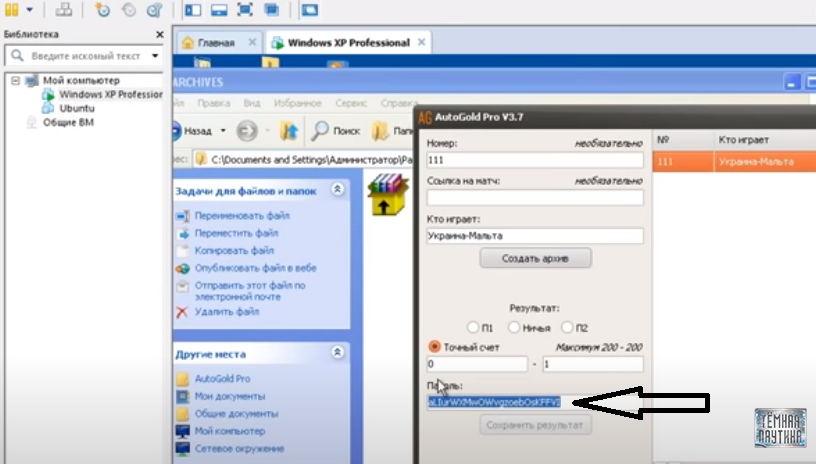Click the VMware pause button icon
This screenshot has width=816, height=464.
pos(10,10)
